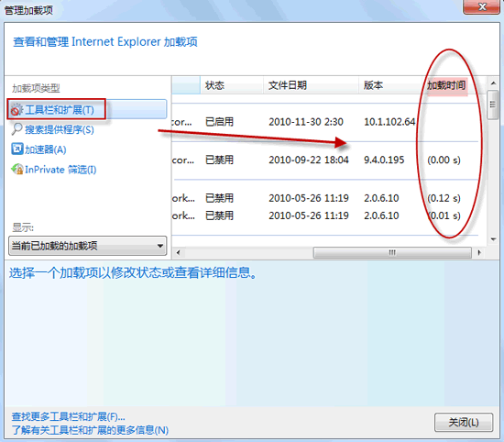
Task: Click the 已启用 status cell
Action: click(x=219, y=122)
